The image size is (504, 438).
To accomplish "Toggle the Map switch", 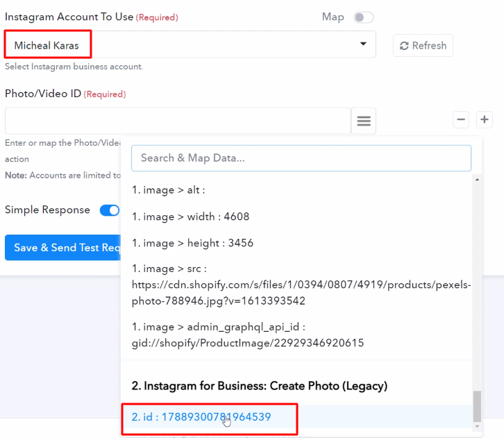I will click(364, 17).
